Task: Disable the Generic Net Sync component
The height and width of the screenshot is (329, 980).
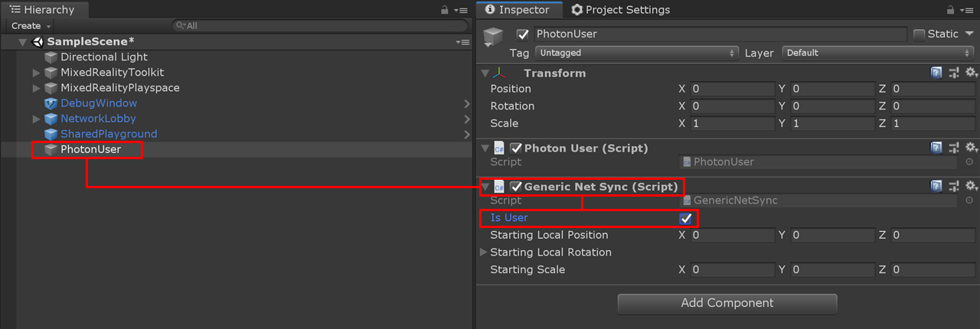Action: coord(516,187)
